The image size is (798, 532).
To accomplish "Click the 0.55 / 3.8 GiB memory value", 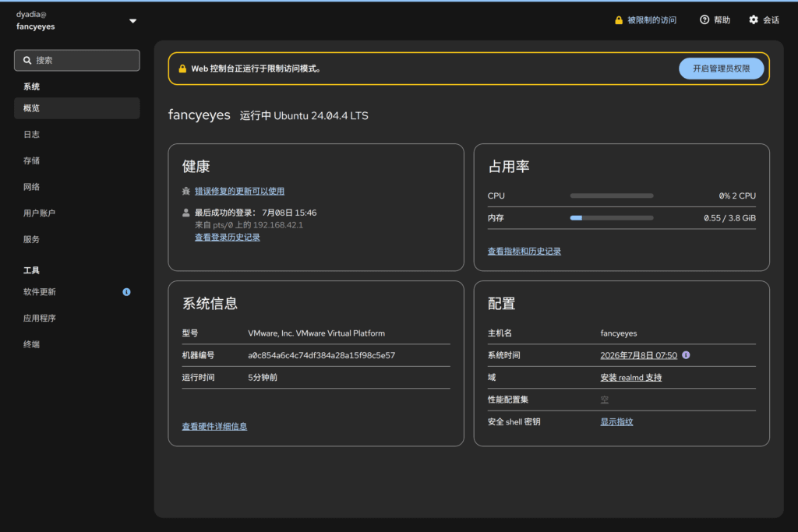I will tap(729, 218).
